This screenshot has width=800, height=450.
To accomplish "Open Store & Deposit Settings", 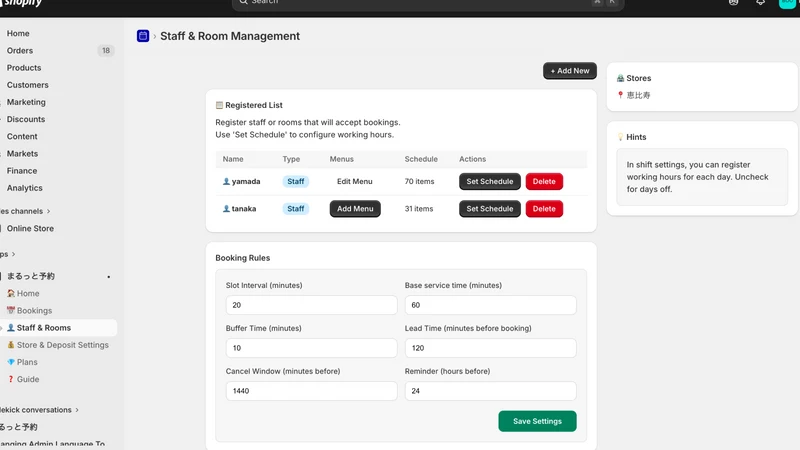I will coord(58,345).
